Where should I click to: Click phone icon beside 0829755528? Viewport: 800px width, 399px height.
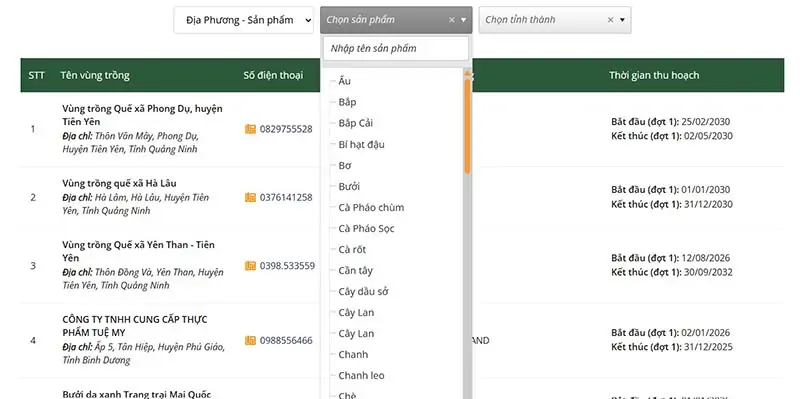(x=250, y=129)
